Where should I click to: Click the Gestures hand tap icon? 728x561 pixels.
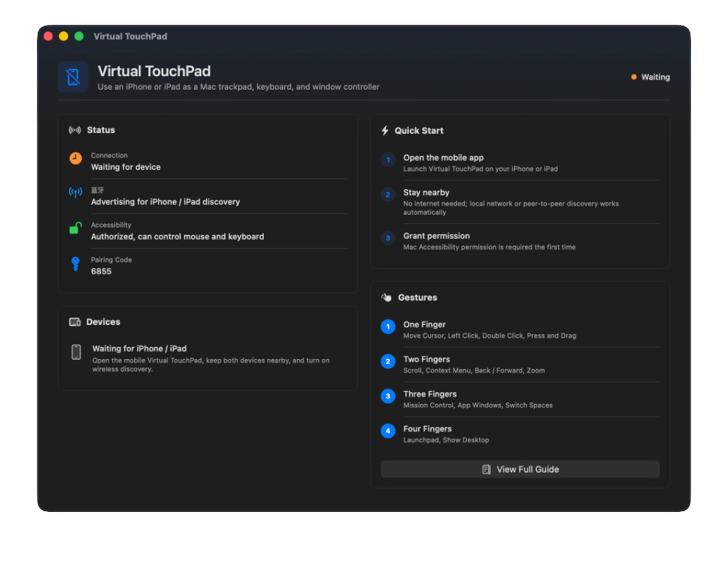coord(386,297)
